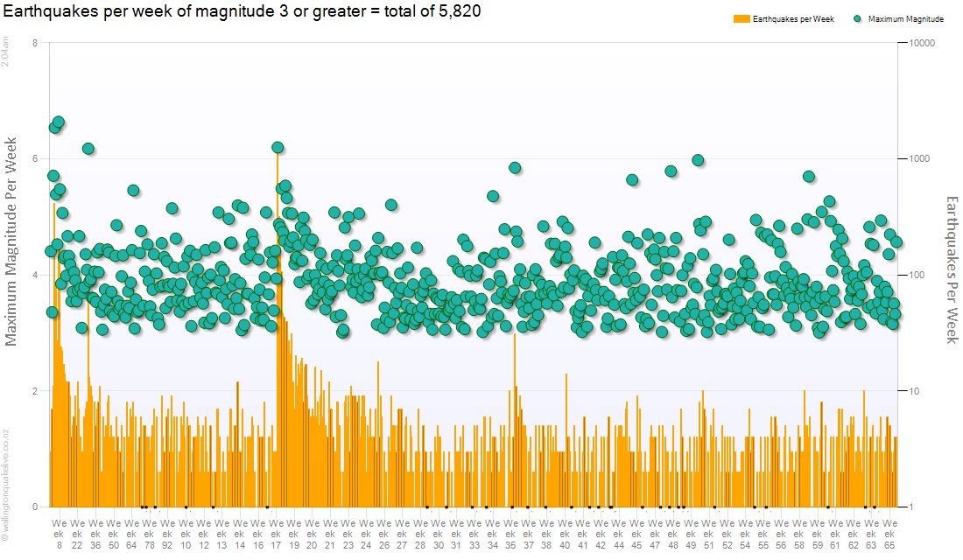Click the 10000 tick label on right axis
The height and width of the screenshot is (560, 963).
pyautogui.click(x=924, y=43)
